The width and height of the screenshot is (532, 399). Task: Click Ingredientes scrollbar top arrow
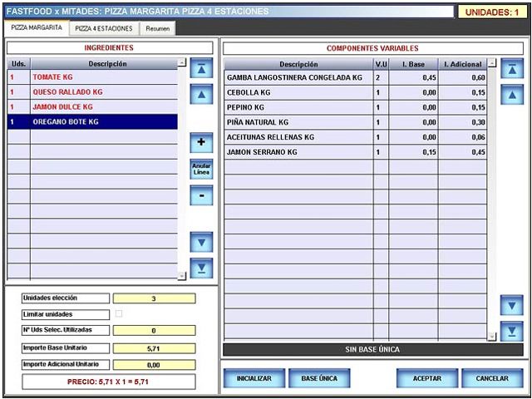182,62
